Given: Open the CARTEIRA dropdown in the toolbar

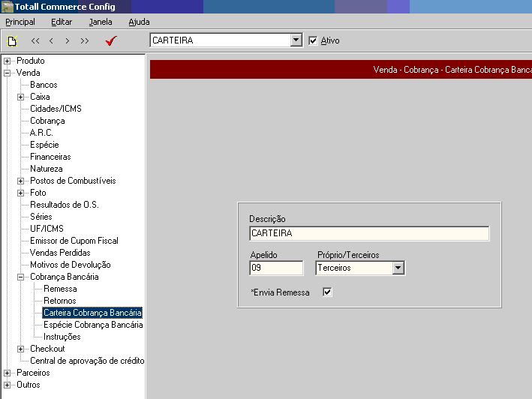Looking at the screenshot, I should point(296,40).
